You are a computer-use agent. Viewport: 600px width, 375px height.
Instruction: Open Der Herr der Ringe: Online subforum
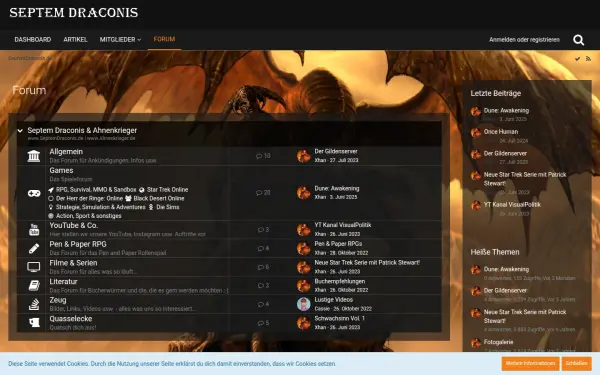[89, 199]
